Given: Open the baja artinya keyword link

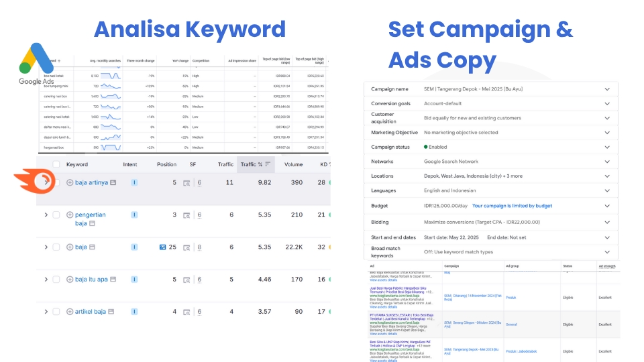Looking at the screenshot, I should (x=91, y=182).
